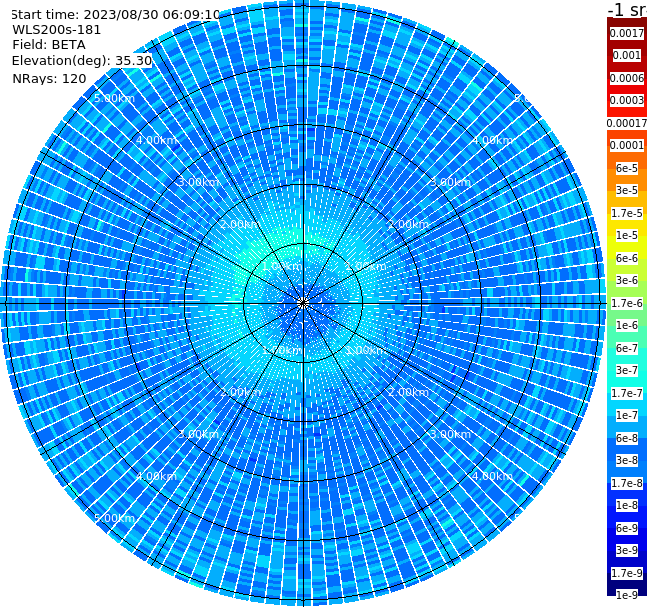Click the 4.00km ring label in northwest quadrant
Screen dimensions: 647x607
[x=156, y=140]
